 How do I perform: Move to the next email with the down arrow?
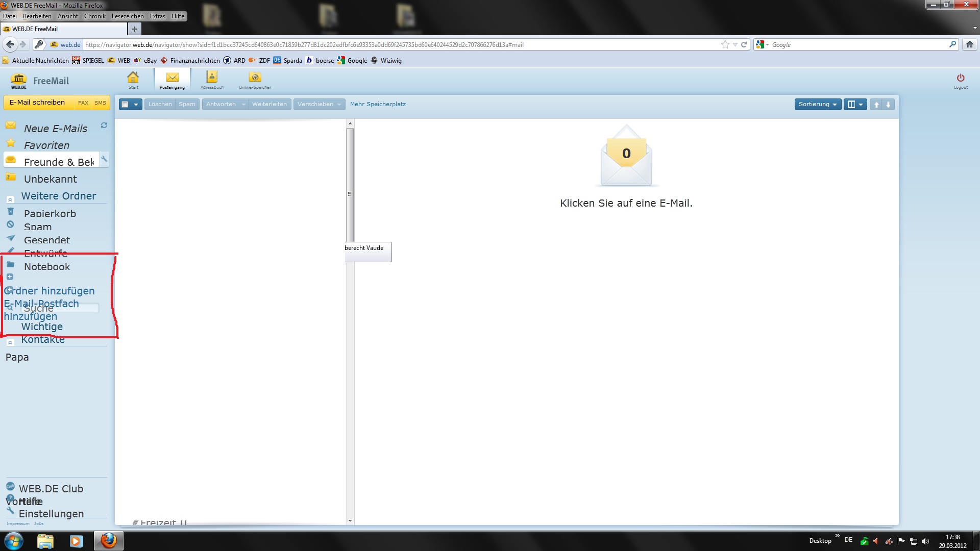point(888,105)
